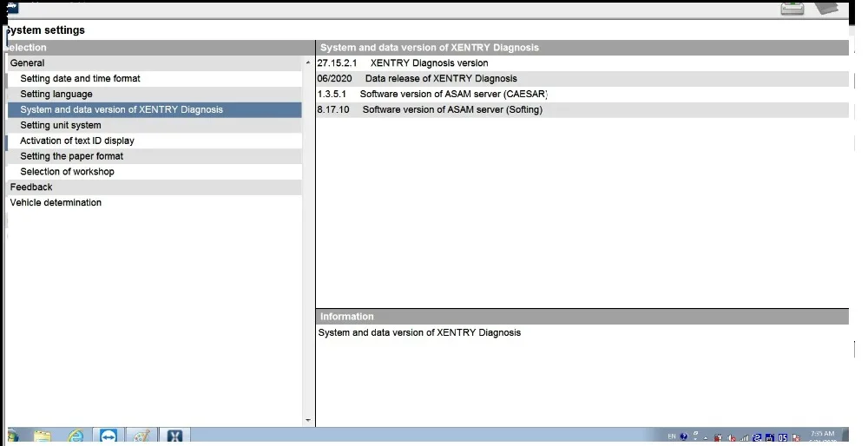Click the 1.3.5.1 ASAM server (CAESAR) row
Screen dimensions: 868x446
[x=582, y=94]
